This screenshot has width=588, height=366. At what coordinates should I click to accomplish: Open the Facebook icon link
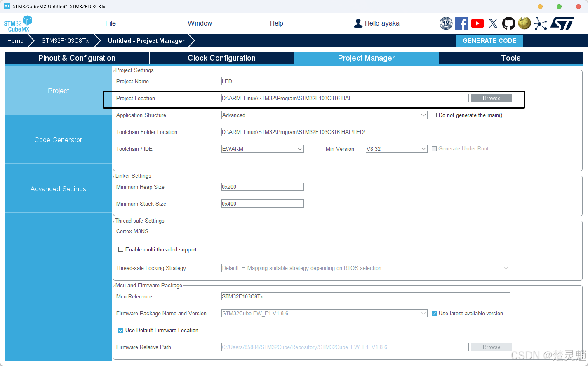point(462,23)
